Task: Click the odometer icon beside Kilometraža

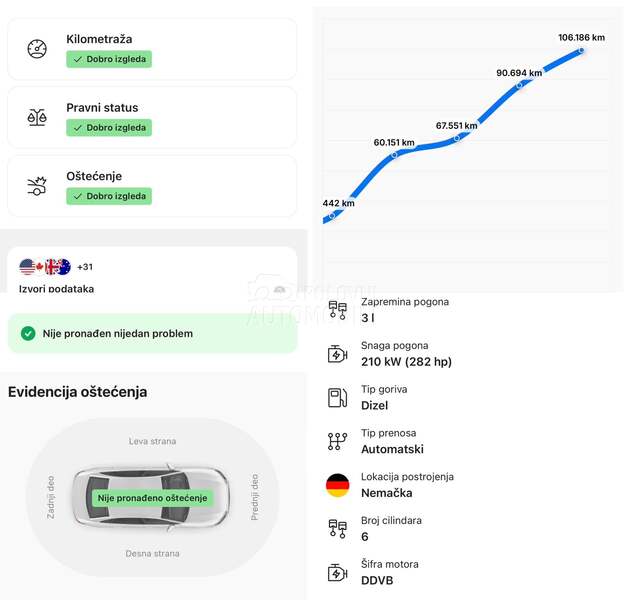Action: pyautogui.click(x=37, y=49)
